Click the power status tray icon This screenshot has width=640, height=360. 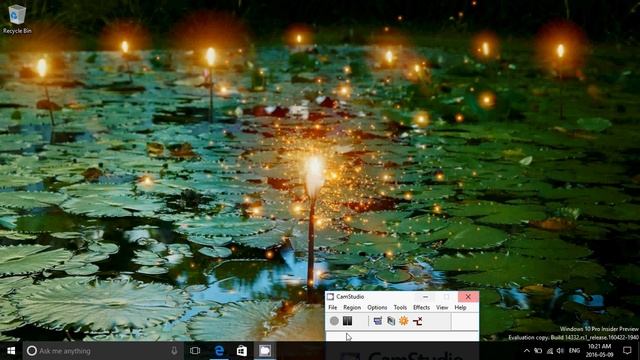(538, 351)
